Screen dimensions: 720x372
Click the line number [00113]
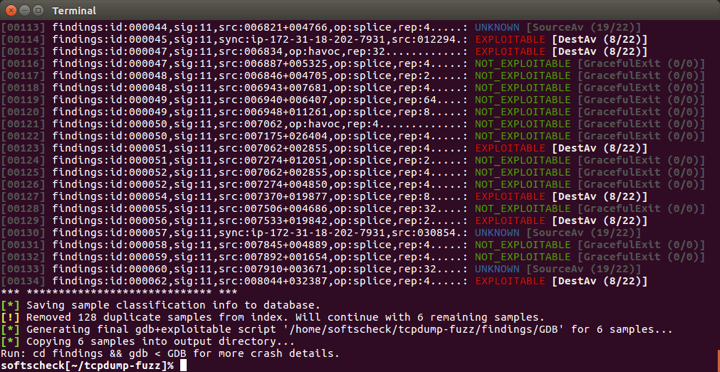tap(23, 28)
